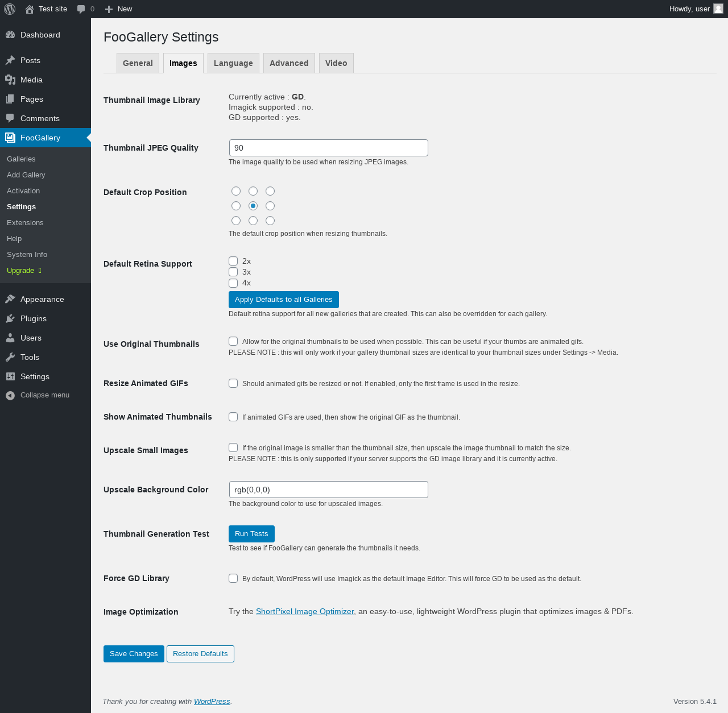Check the Resize Animated GIFs option
This screenshot has height=713, width=728.
pos(233,383)
